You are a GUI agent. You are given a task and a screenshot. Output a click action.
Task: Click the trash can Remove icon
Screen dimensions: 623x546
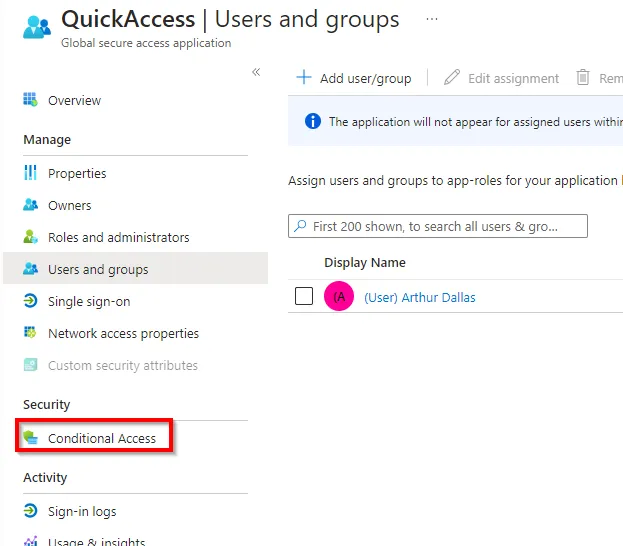(583, 77)
